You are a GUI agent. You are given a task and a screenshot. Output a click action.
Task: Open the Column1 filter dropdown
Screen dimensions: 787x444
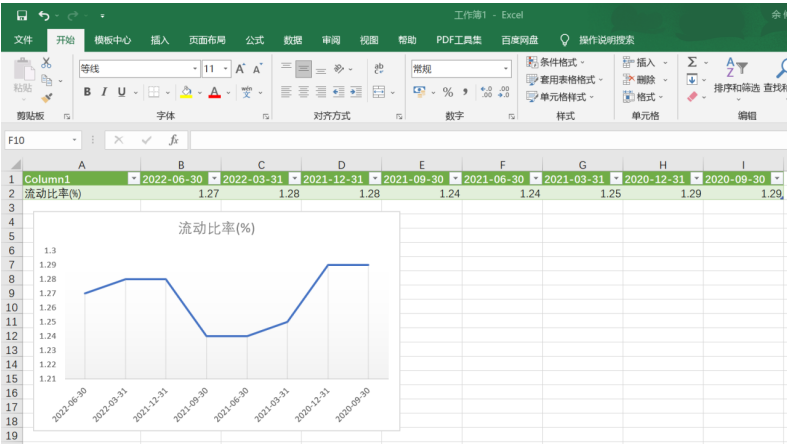(134, 178)
